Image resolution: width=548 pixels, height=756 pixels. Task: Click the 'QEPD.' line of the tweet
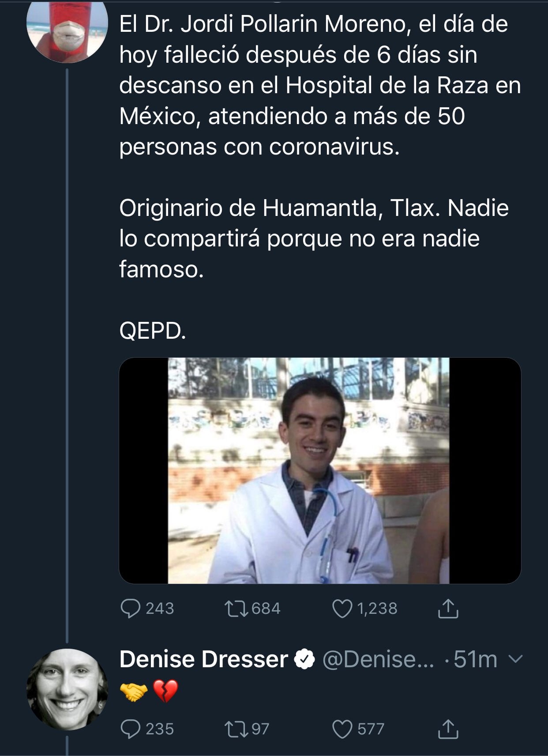pos(153,330)
